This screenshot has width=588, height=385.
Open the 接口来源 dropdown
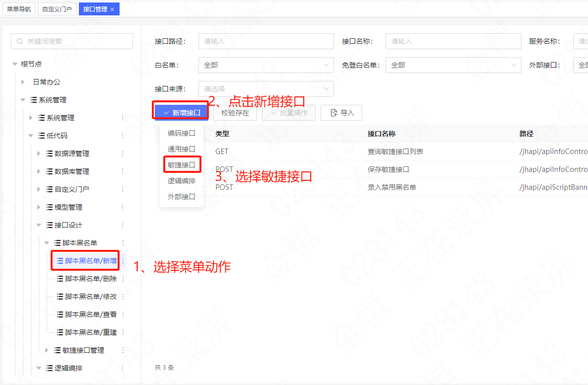point(266,89)
